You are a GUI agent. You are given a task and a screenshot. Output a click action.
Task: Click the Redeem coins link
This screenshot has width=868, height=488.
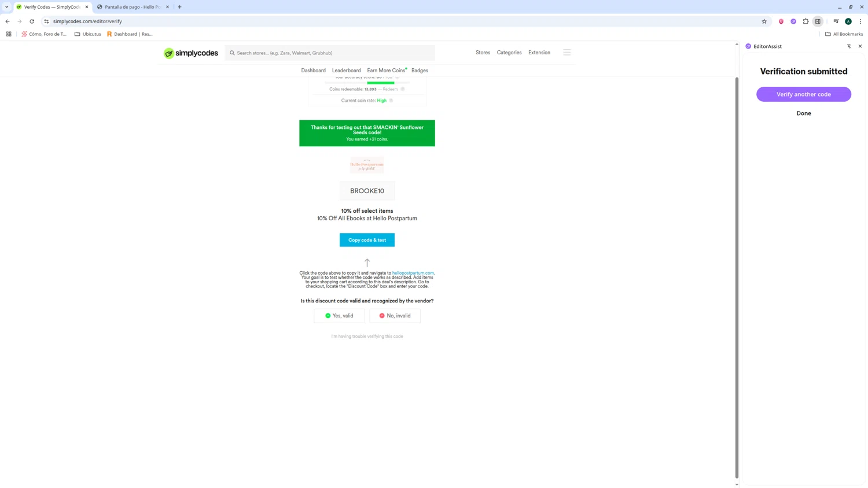tap(390, 89)
